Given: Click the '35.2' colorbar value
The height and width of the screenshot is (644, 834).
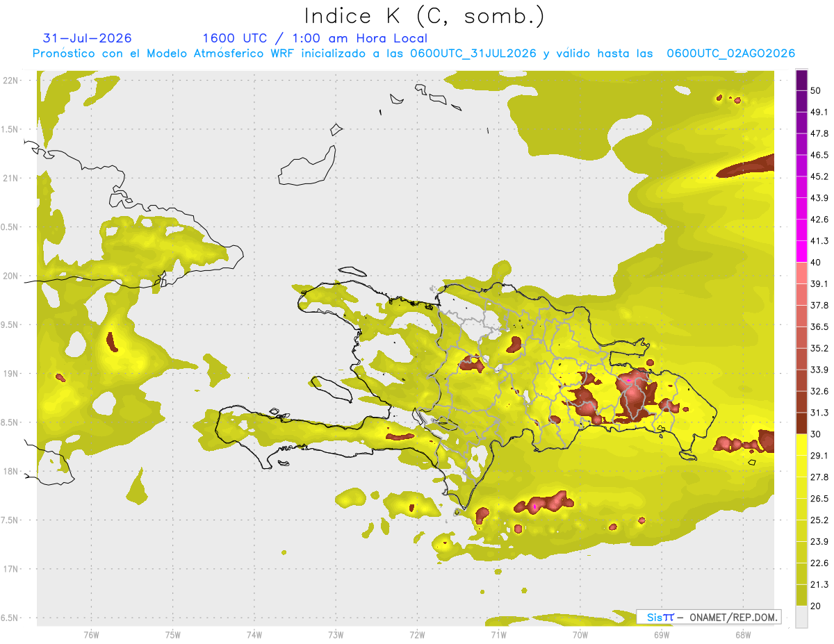Looking at the screenshot, I should 819,348.
